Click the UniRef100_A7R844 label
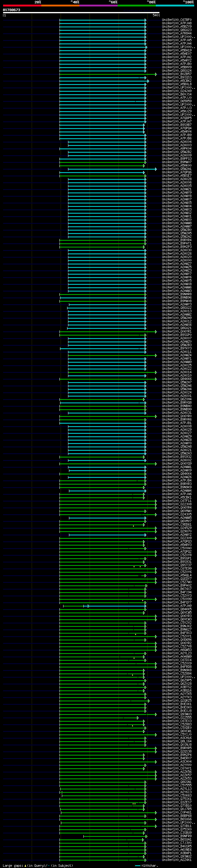Image resolution: width=197 pixels, height=868 pixels. coord(177,33)
